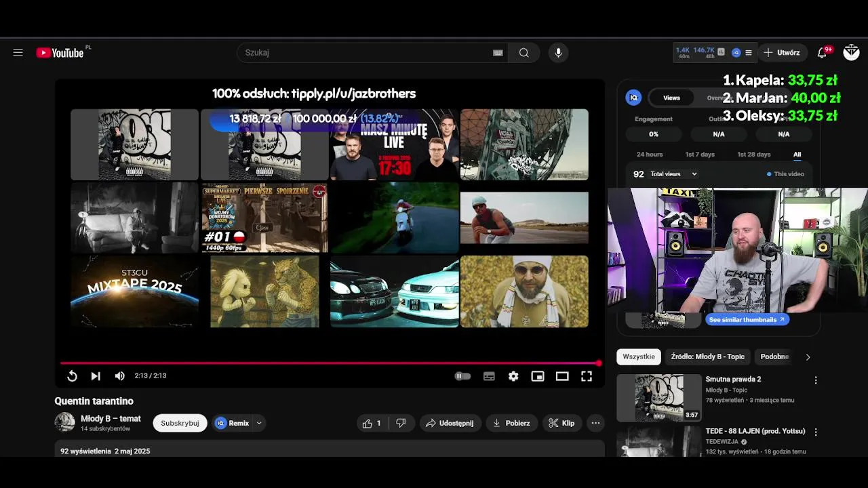The height and width of the screenshot is (488, 868).
Task: Open the vidIQ list menu icon
Action: [749, 52]
